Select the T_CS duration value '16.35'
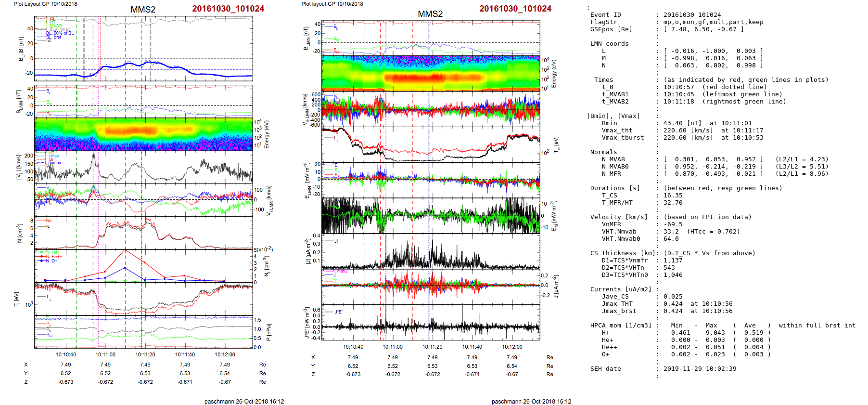Image resolution: width=868 pixels, height=405 pixels. point(673,196)
